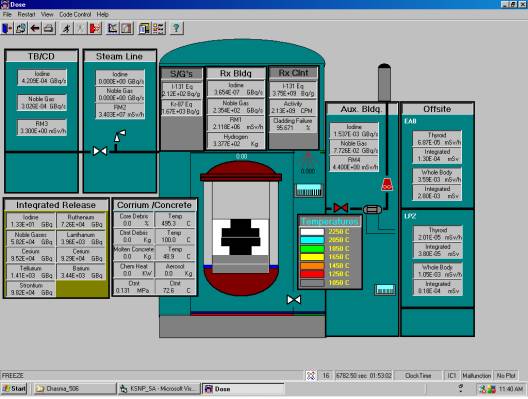Click the ClockTime status bar field

coord(418,375)
